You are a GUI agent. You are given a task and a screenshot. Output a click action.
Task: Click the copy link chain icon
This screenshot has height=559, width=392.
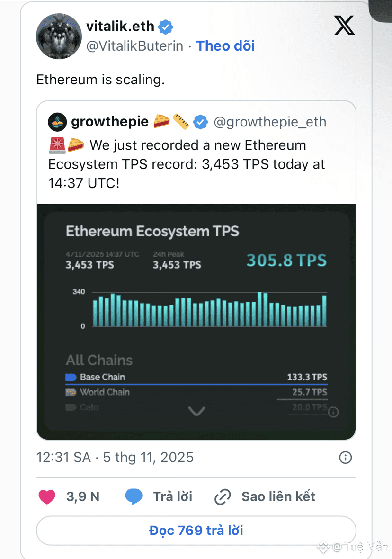[x=223, y=496]
